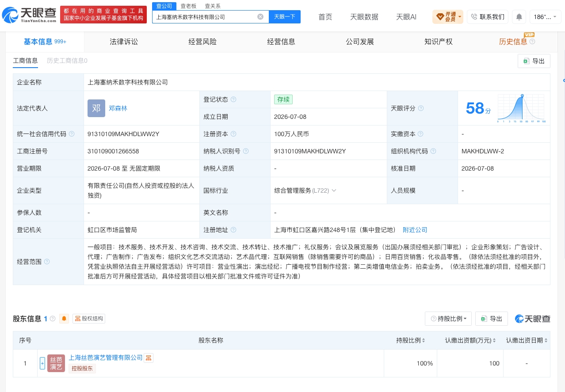
Task: Switch to the 公司发展 tab
Action: (x=360, y=42)
